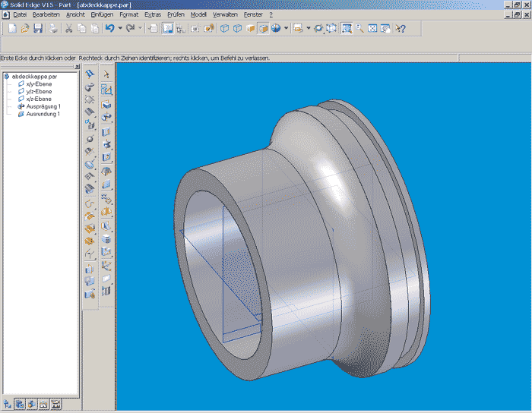This screenshot has width=532, height=413.
Task: Switch to first EdgeBar tab at bottom
Action: [8, 404]
